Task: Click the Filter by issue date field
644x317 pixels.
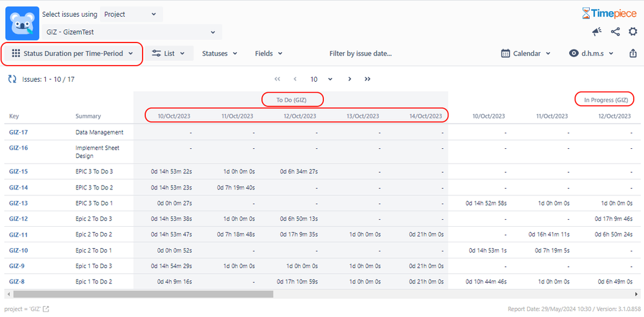Action: click(x=361, y=53)
